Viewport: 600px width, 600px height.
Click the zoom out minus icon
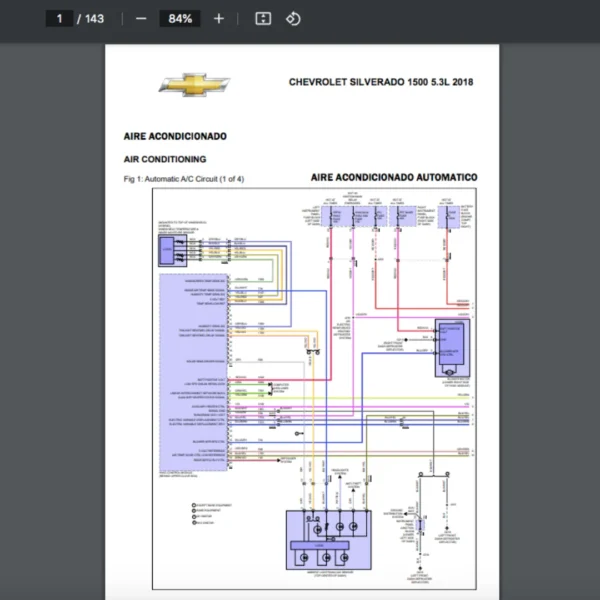pyautogui.click(x=141, y=18)
